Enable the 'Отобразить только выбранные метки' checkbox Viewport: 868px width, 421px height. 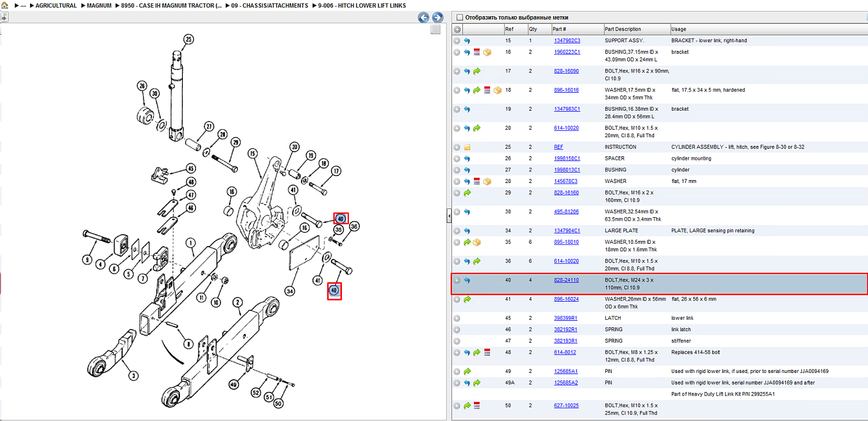(460, 17)
